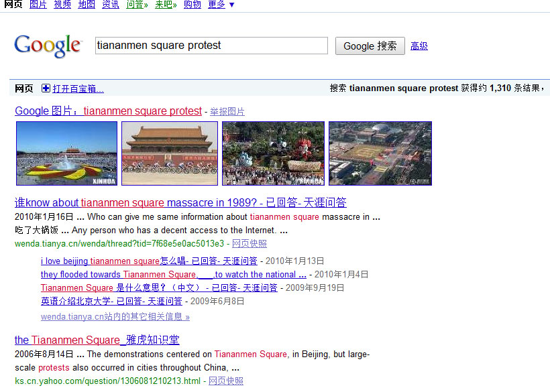Open the 高级 advanced search link
This screenshot has height=392, width=550.
point(419,46)
